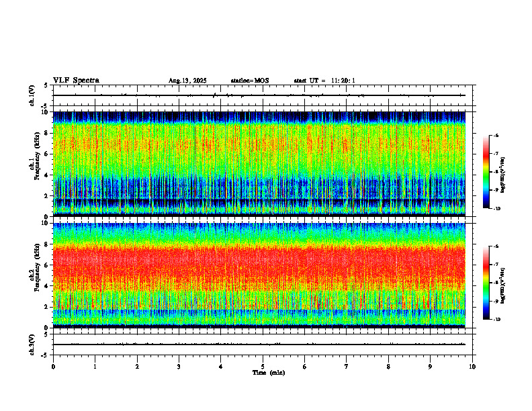Click the "-6" label on ch.2 color bar
The image size is (532, 411).
pos(496,246)
